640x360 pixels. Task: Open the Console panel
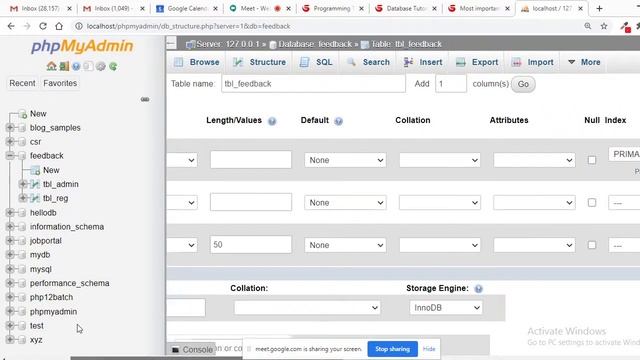[192, 350]
